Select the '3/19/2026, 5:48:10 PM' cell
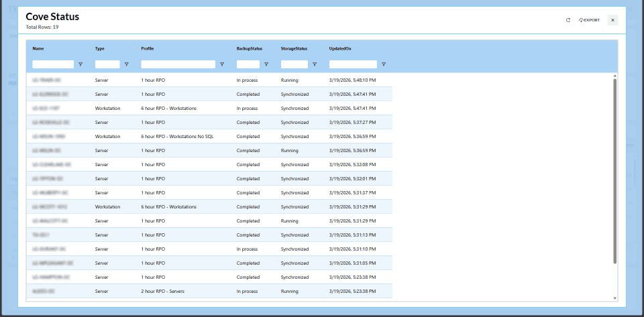Viewport: 644px width, 317px height. pyautogui.click(x=352, y=80)
